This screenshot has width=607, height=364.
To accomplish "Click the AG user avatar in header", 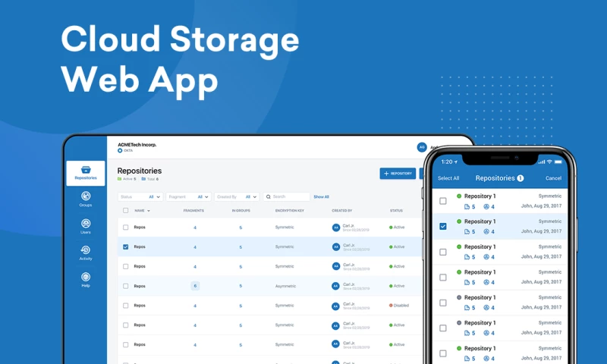I will pyautogui.click(x=422, y=148).
